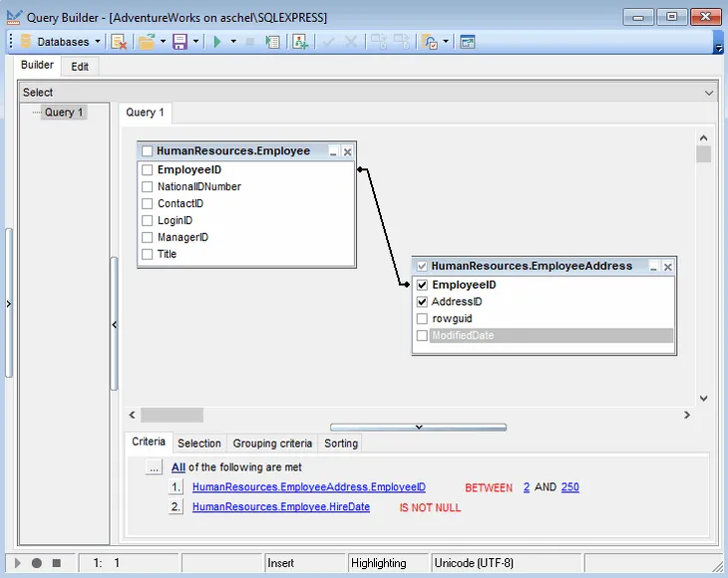The width and height of the screenshot is (728, 578).
Task: Click the query options icon with checkbox
Action: point(430,42)
